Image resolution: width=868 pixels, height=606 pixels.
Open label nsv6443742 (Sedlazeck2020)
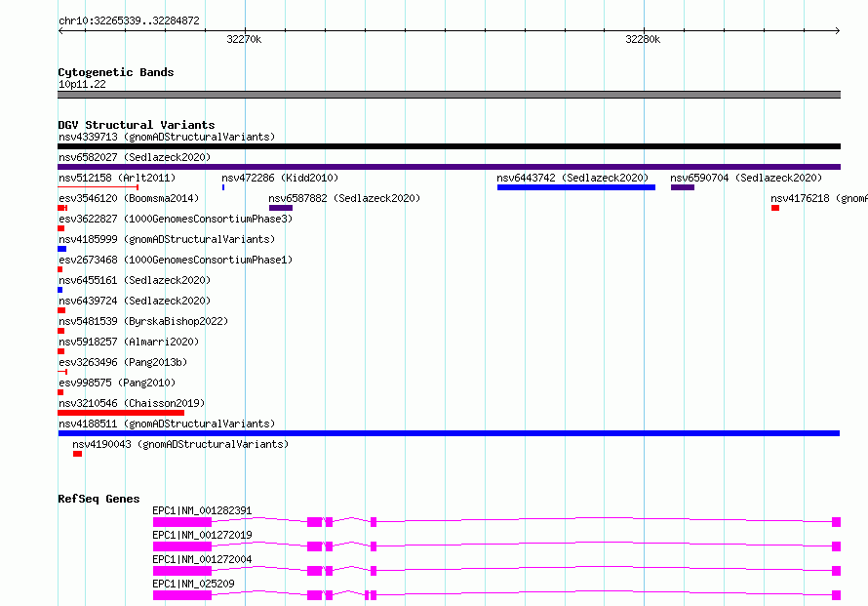[572, 178]
